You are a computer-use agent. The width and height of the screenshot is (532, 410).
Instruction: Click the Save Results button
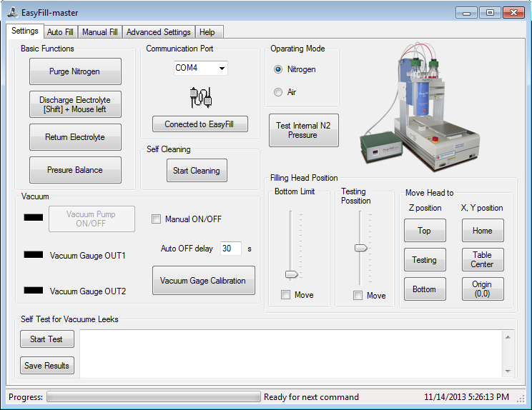[46, 365]
